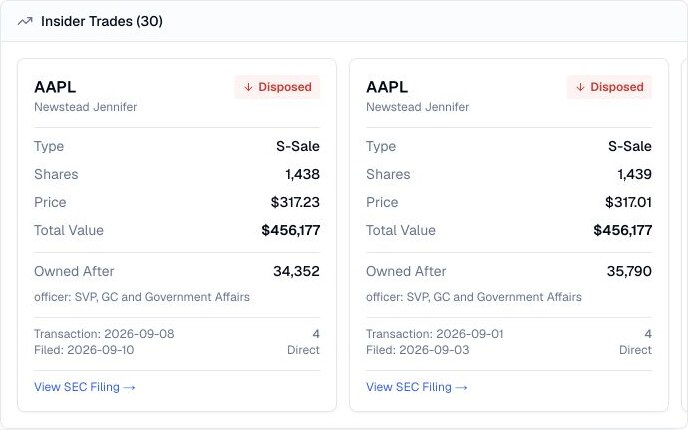This screenshot has width=688, height=430.
Task: Open View SEC Filing for the 2026-09-08 transaction
Action: [x=85, y=387]
